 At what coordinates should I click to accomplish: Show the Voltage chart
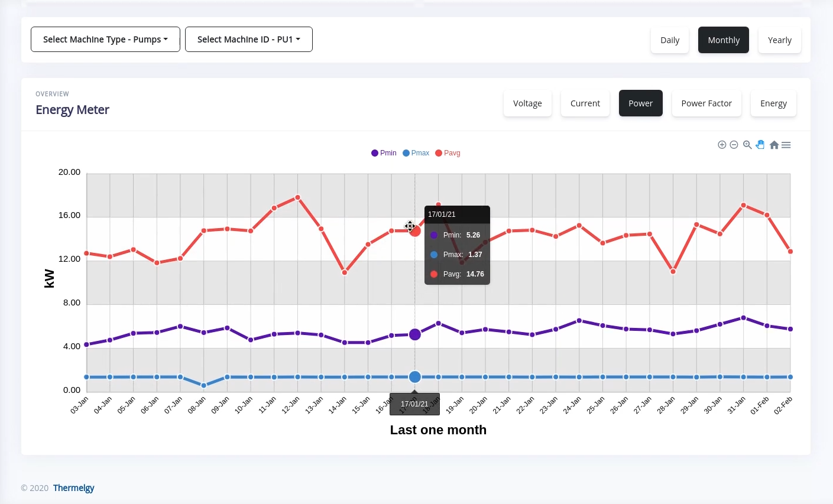click(527, 103)
